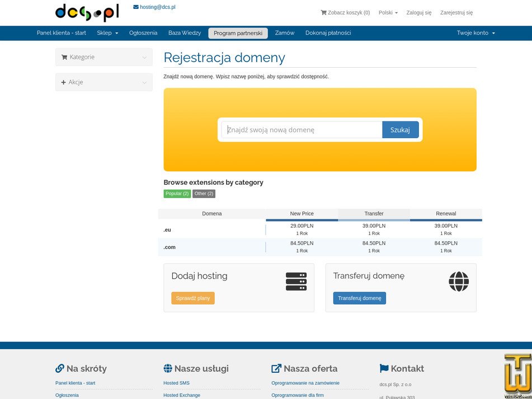Click the Zarejestruj się link

pos(456,12)
